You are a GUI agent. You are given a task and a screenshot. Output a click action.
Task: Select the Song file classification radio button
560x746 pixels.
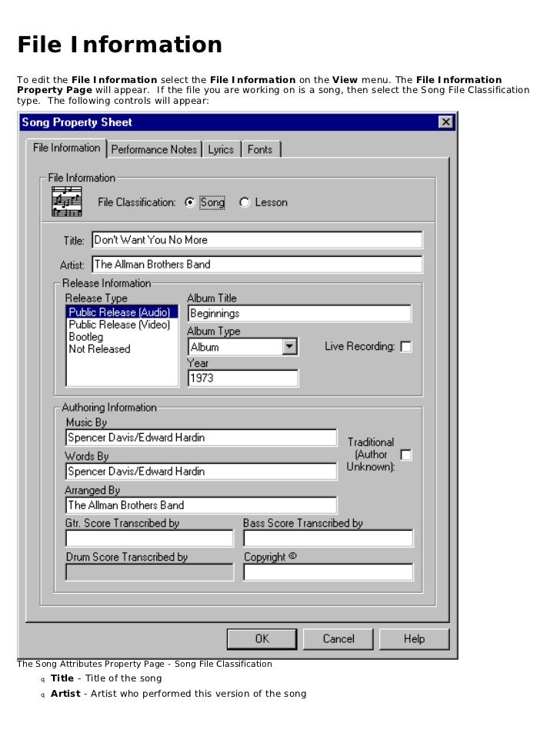pos(190,202)
